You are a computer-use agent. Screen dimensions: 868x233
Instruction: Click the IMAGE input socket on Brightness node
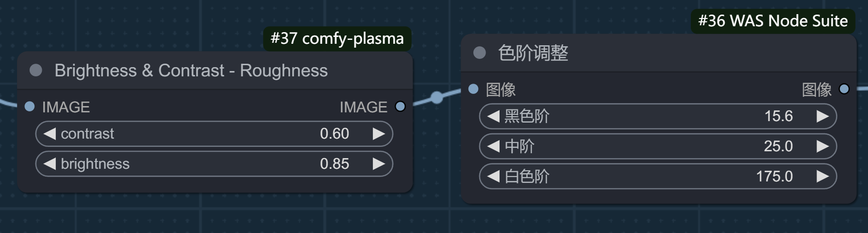(30, 107)
